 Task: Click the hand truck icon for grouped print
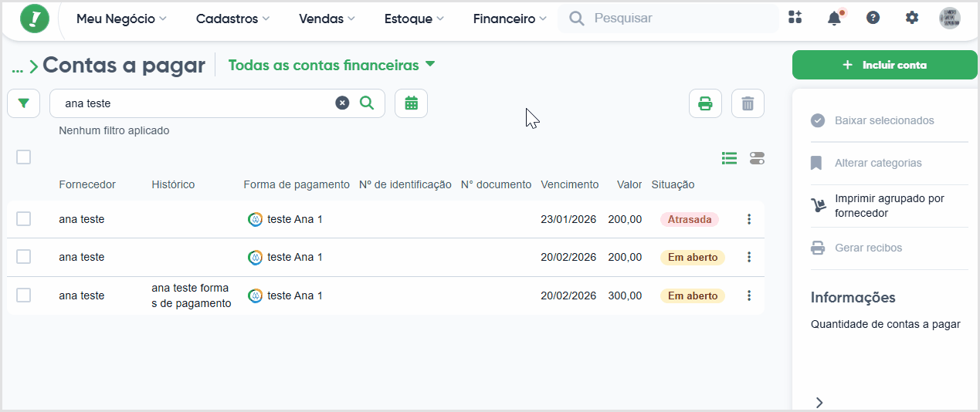(x=818, y=205)
